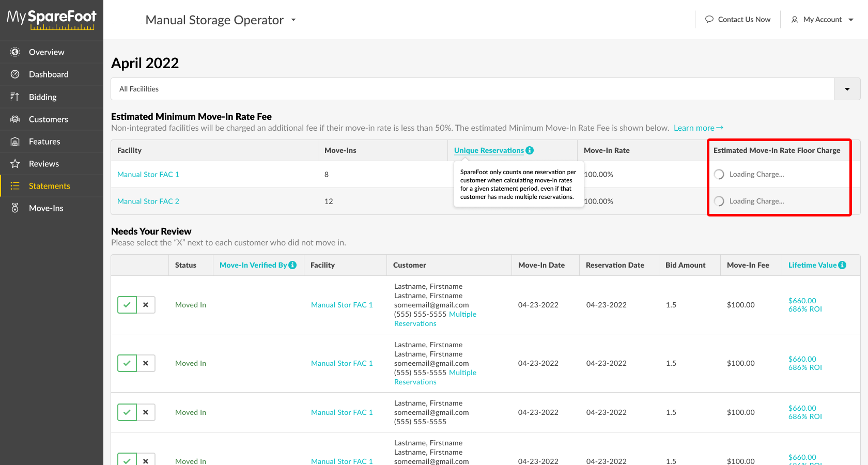Image resolution: width=868 pixels, height=465 pixels.
Task: Click the Reviews star icon
Action: click(x=15, y=163)
